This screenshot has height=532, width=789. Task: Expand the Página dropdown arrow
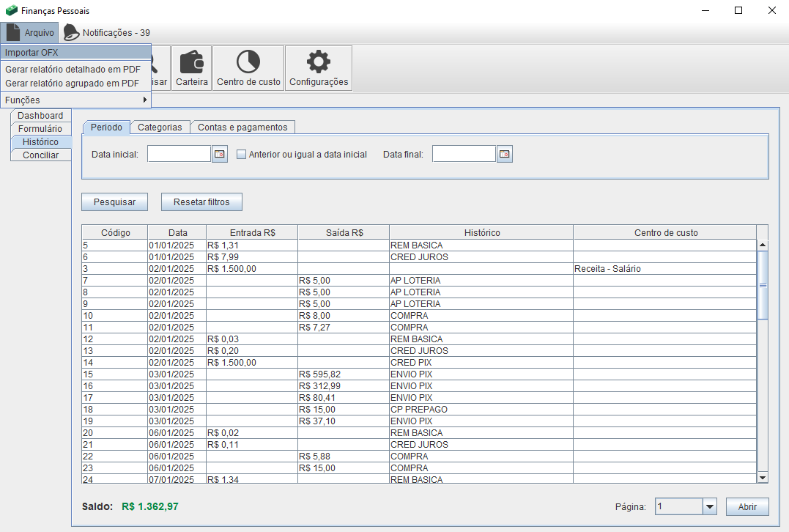(x=709, y=506)
